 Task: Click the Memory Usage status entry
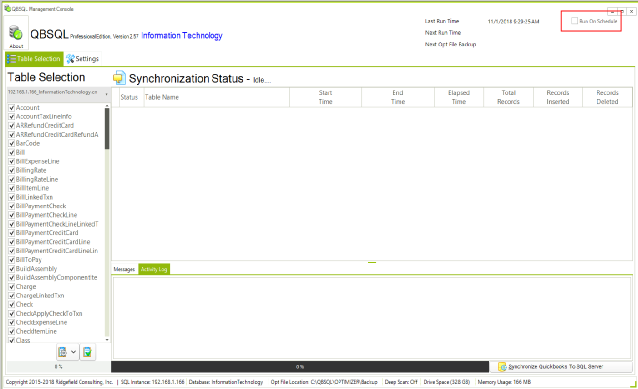tap(504, 382)
